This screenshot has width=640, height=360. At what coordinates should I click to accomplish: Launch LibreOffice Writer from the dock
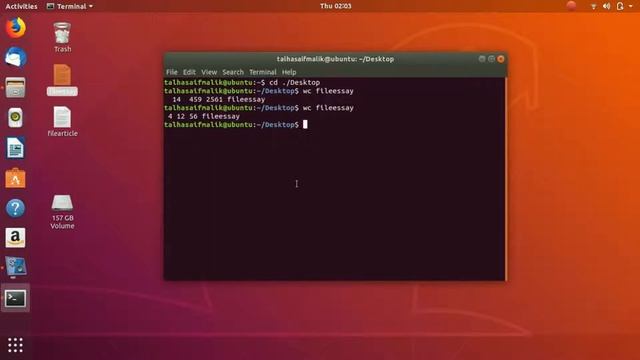[x=16, y=148]
